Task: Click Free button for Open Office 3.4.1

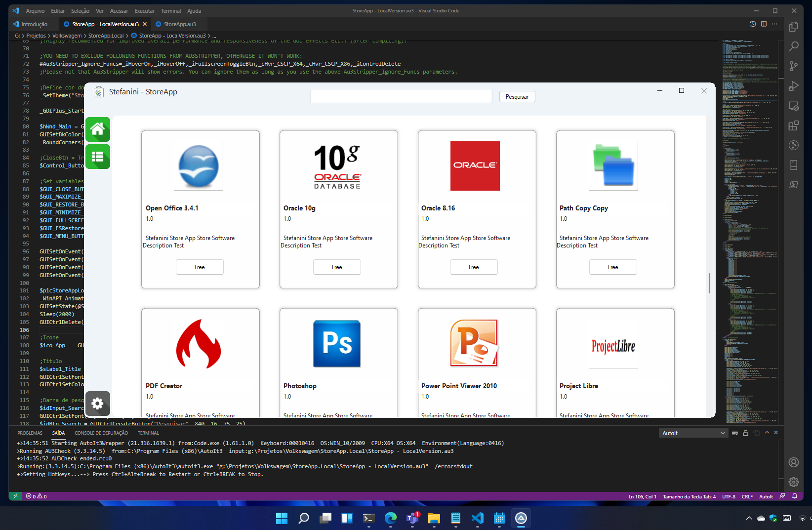Action: (x=200, y=267)
